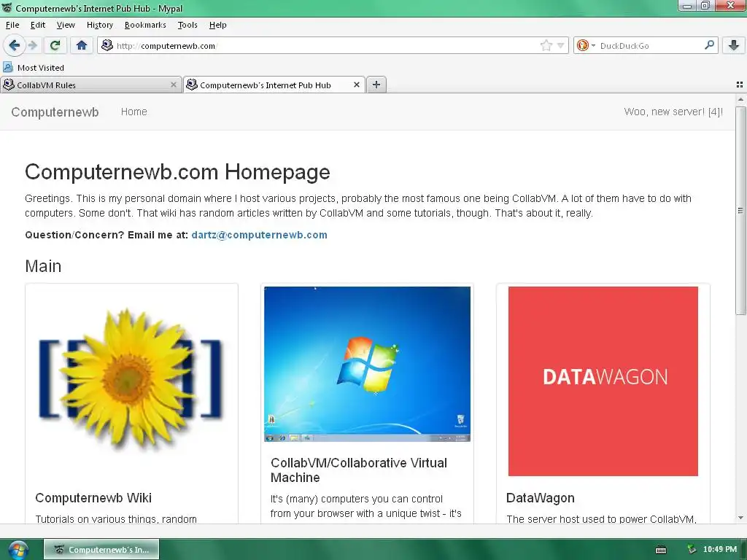This screenshot has width=747, height=560.
Task: Open the taskbar clock showing 10:49 PM
Action: [x=720, y=549]
